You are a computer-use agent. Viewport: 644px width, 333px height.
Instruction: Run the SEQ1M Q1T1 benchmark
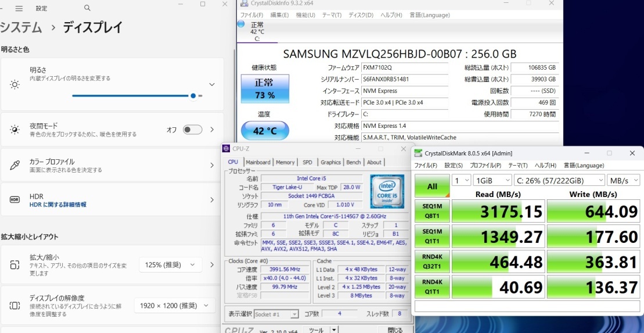[432, 237]
